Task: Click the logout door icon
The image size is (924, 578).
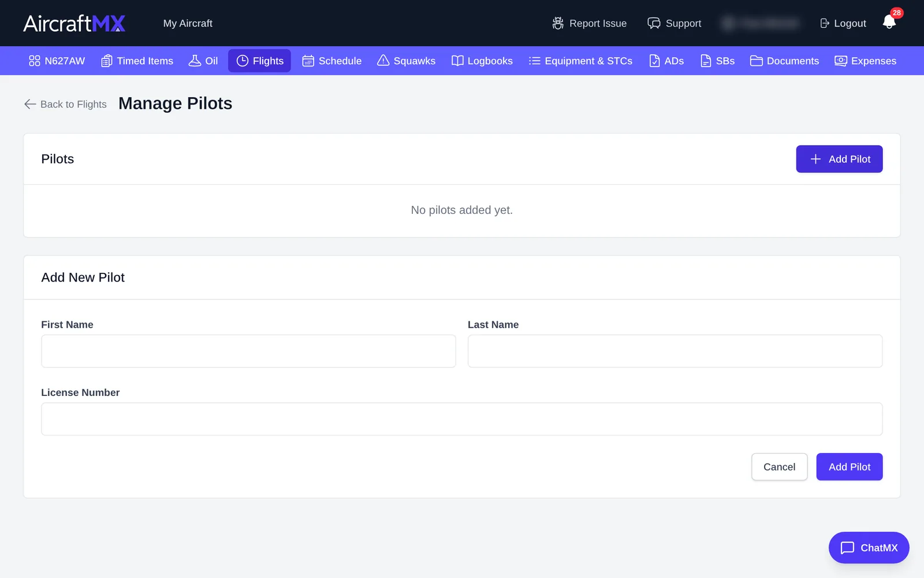Action: coord(825,23)
